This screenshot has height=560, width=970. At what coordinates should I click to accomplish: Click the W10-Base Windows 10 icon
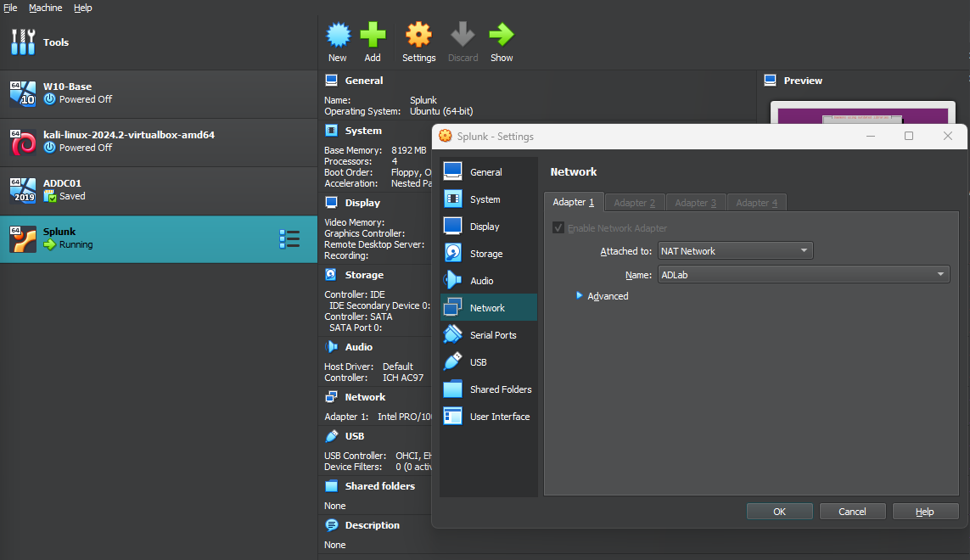point(23,93)
